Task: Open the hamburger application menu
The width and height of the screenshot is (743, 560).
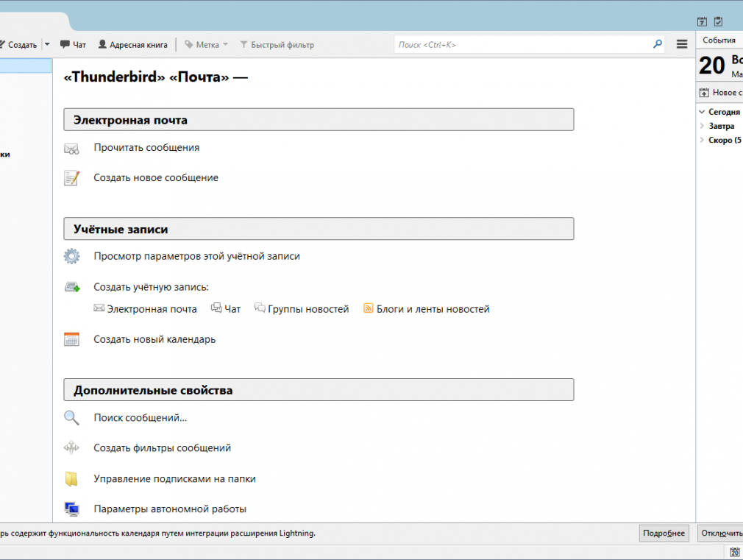Action: point(682,44)
